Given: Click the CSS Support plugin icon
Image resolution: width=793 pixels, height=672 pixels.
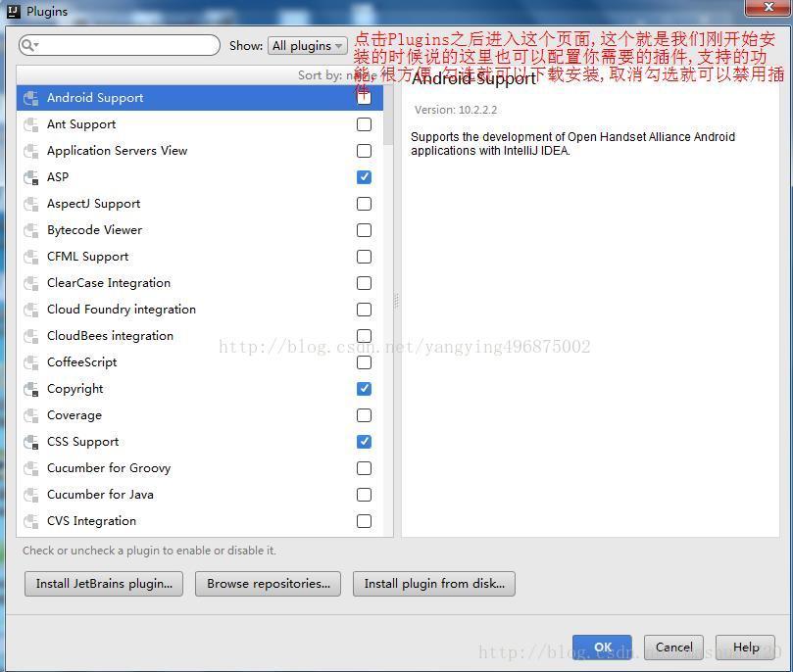Looking at the screenshot, I should pos(30,442).
